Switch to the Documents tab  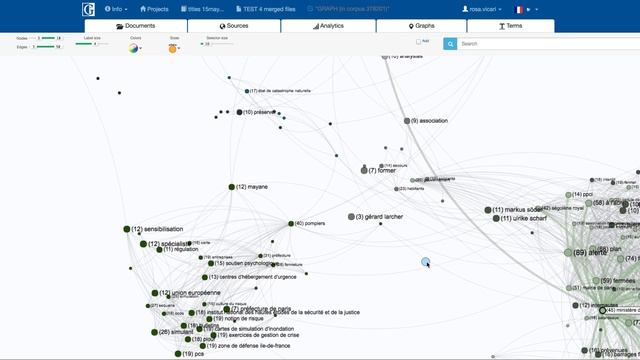coord(136,26)
